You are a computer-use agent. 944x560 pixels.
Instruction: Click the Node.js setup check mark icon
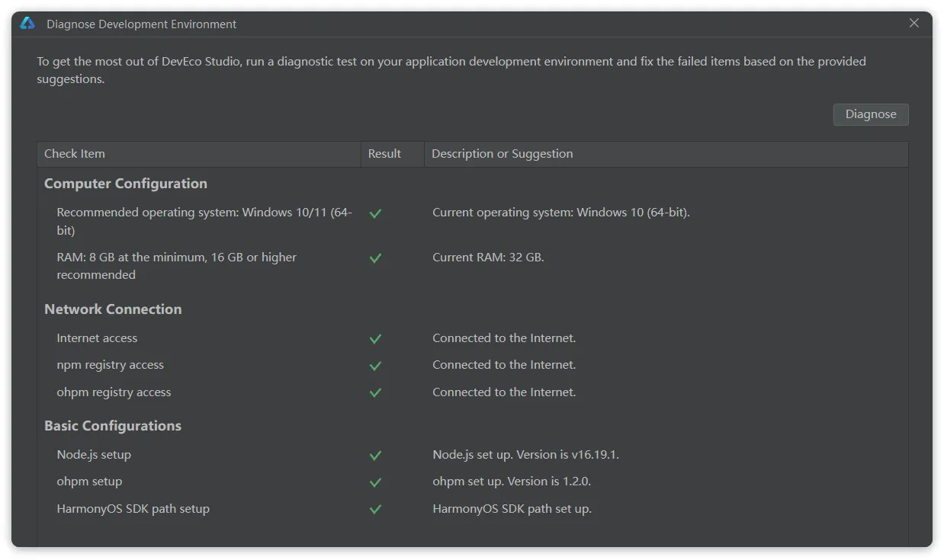pyautogui.click(x=375, y=456)
